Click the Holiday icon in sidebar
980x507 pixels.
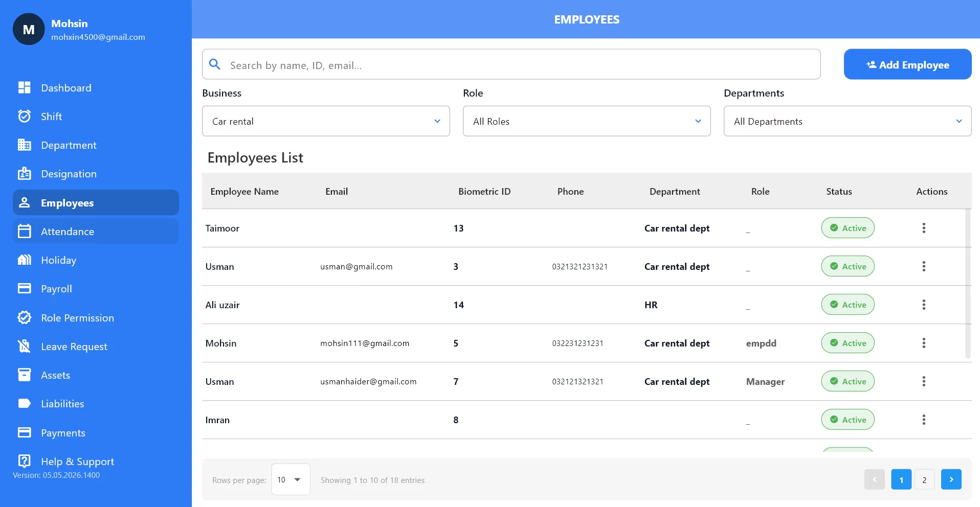tap(24, 260)
